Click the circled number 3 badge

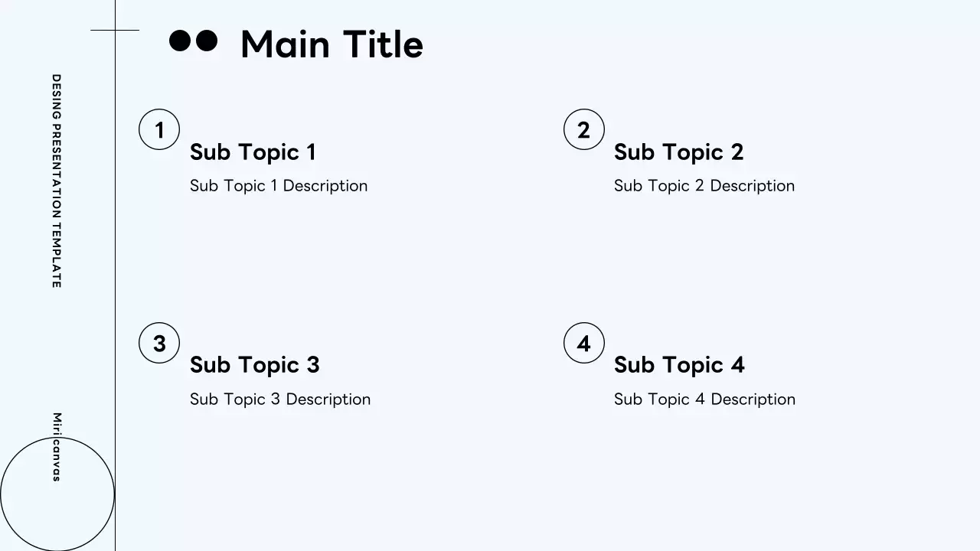point(159,343)
